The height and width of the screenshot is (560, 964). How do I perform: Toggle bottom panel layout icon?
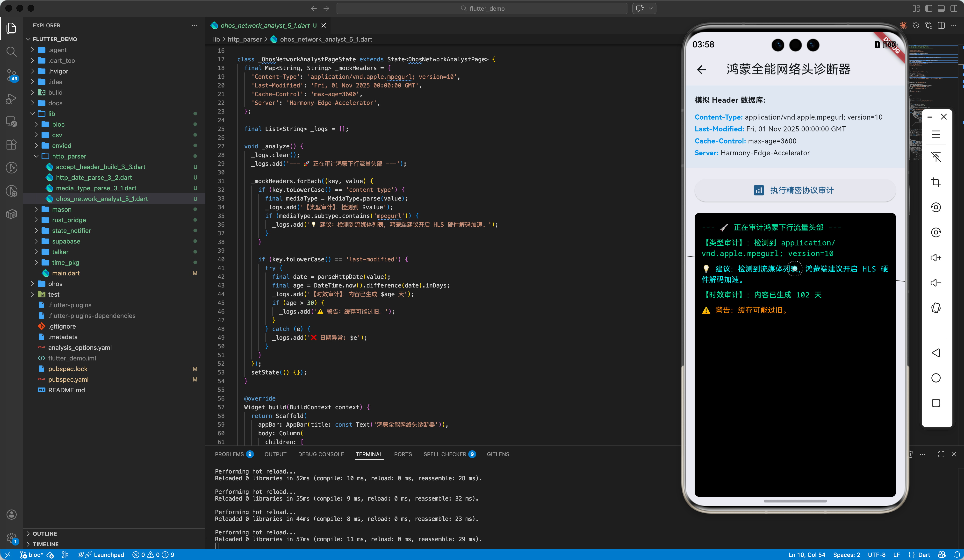tap(941, 8)
